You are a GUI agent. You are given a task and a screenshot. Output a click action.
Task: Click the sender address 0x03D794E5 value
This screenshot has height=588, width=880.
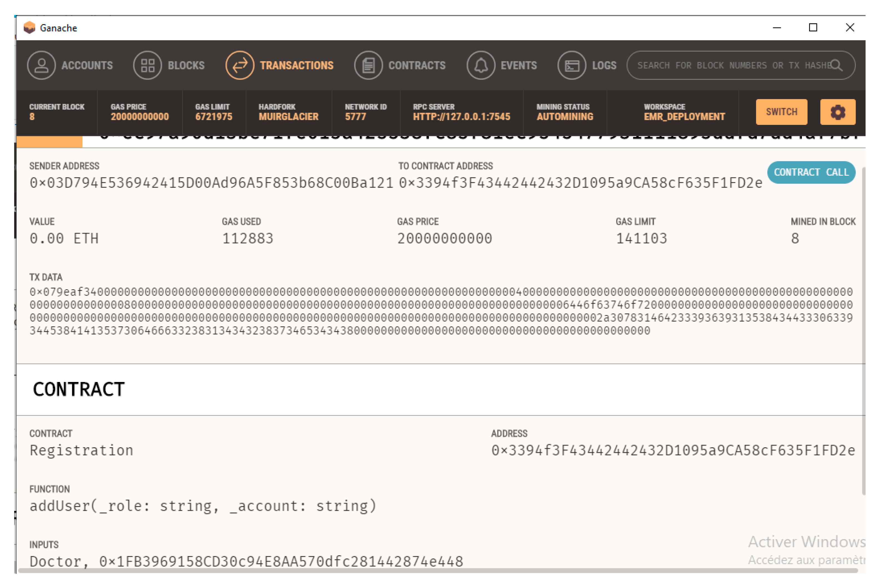pyautogui.click(x=211, y=183)
